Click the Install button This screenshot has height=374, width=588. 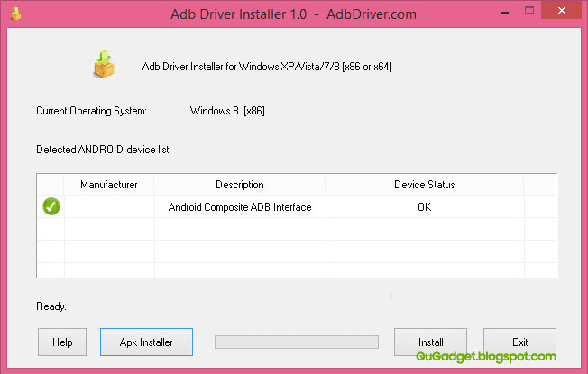pyautogui.click(x=430, y=342)
